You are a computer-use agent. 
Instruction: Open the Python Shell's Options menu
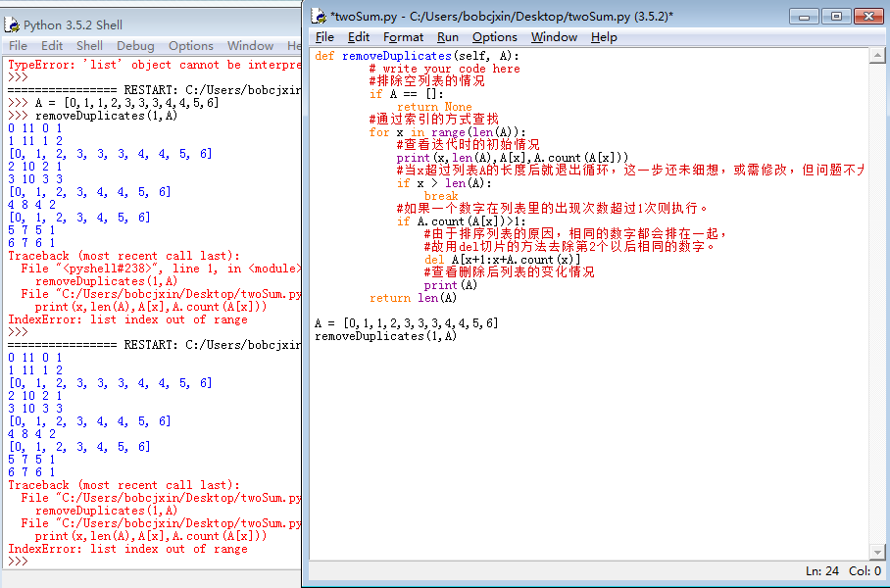[x=190, y=46]
